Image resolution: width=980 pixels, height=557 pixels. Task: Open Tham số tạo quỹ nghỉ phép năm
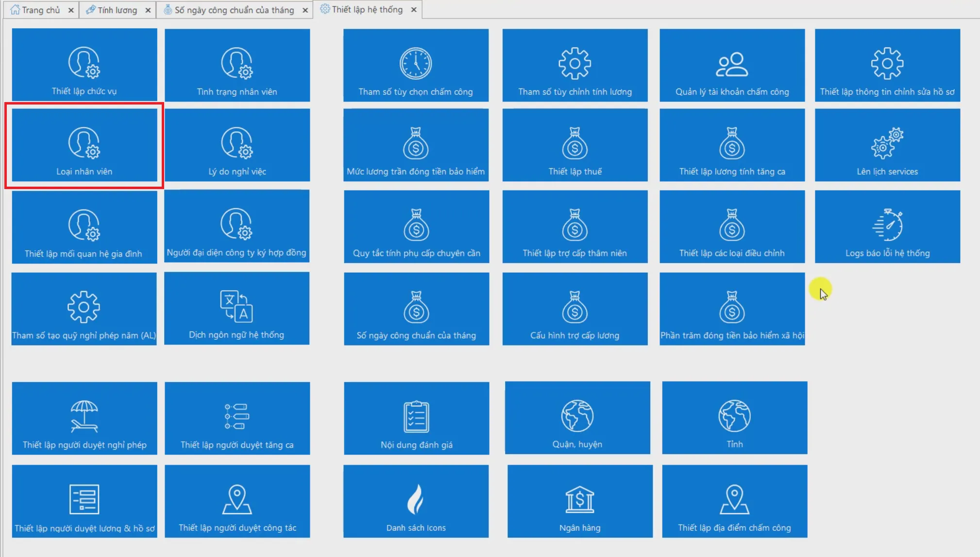(x=84, y=309)
